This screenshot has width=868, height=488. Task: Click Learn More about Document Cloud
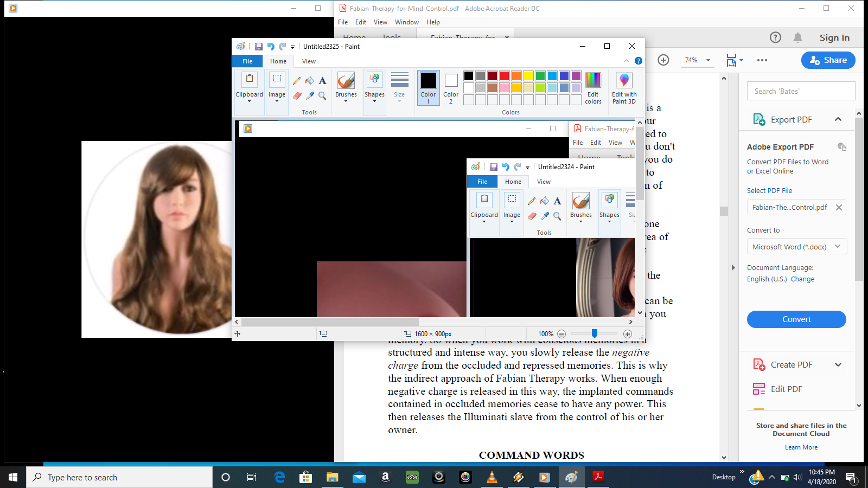point(801,447)
